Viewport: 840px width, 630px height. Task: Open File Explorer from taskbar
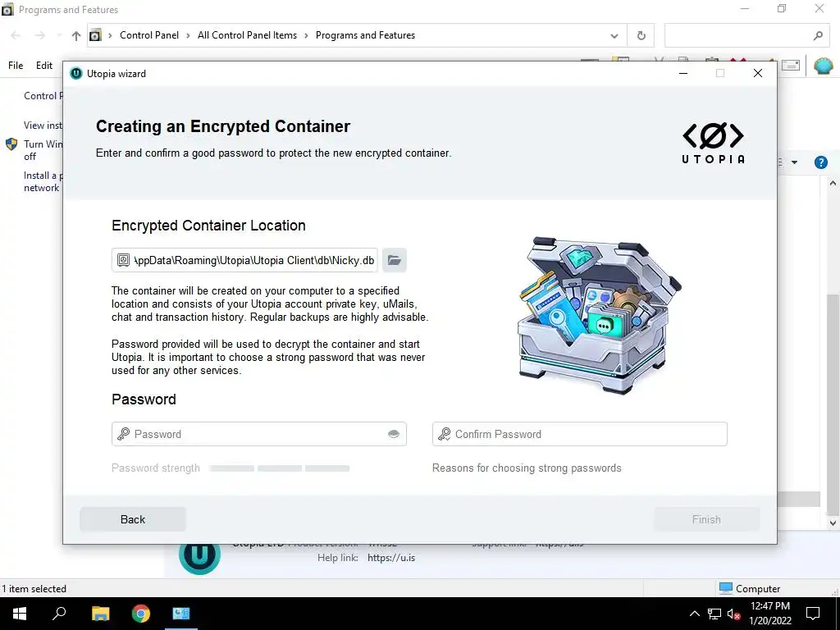pyautogui.click(x=100, y=614)
